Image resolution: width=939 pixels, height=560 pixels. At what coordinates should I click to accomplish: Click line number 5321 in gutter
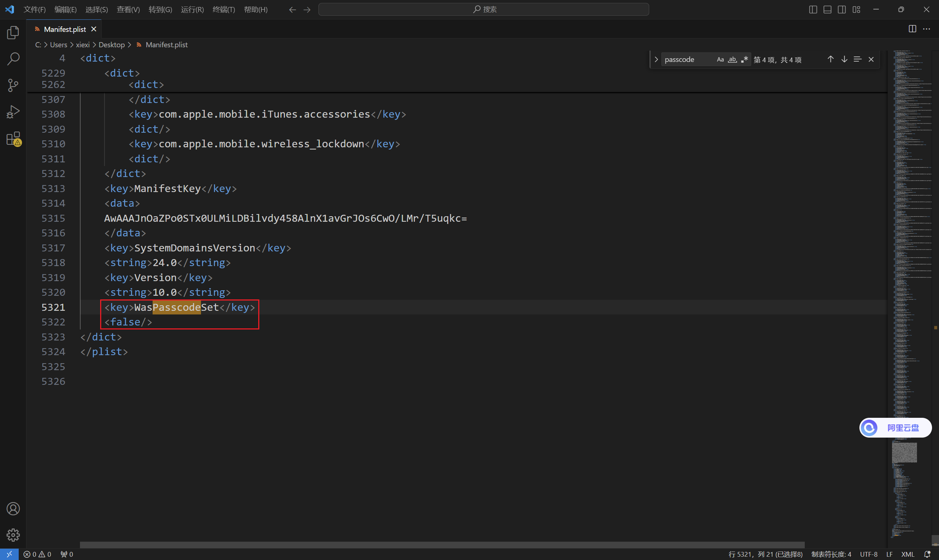(x=53, y=307)
